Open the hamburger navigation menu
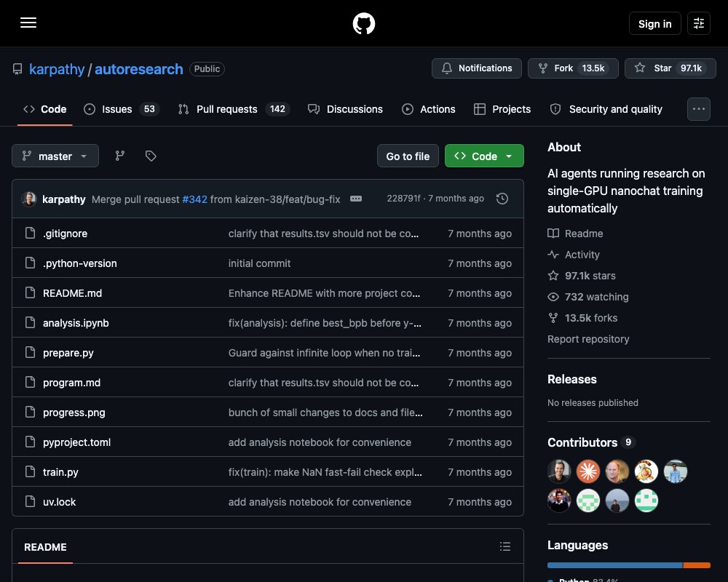Screen dimensions: 728x582 (28, 23)
